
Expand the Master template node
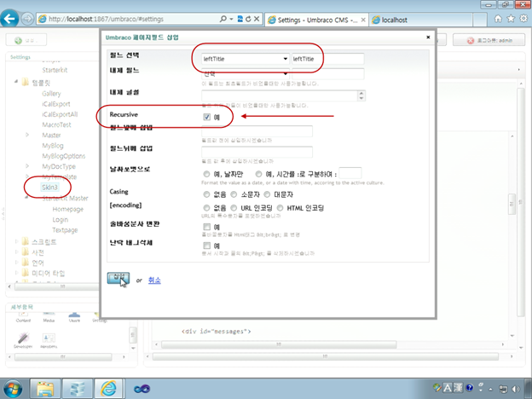[x=27, y=135]
